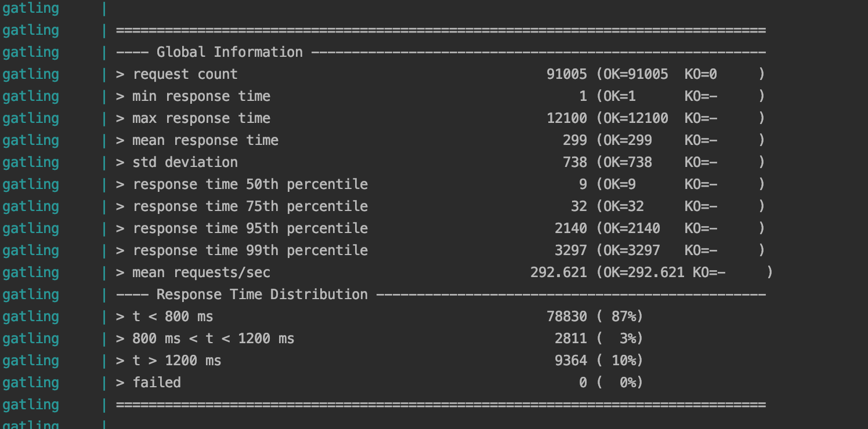This screenshot has width=868, height=429.
Task: Click the "mean response time" label
Action: [x=205, y=140]
